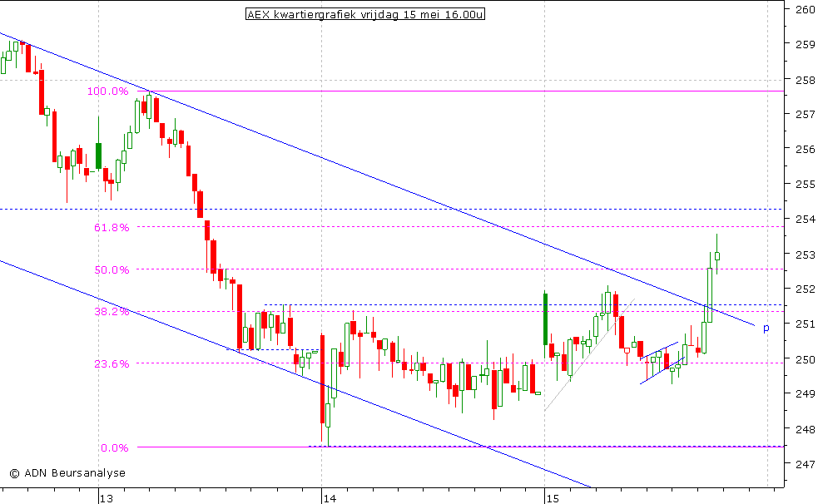Image resolution: width=818 pixels, height=504 pixels.
Task: Click the solid green opening candle on day 15
Action: click(x=546, y=319)
